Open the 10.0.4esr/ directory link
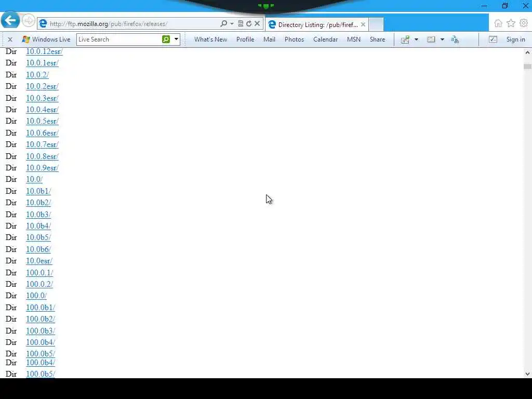Image resolution: width=532 pixels, height=399 pixels. click(x=42, y=110)
